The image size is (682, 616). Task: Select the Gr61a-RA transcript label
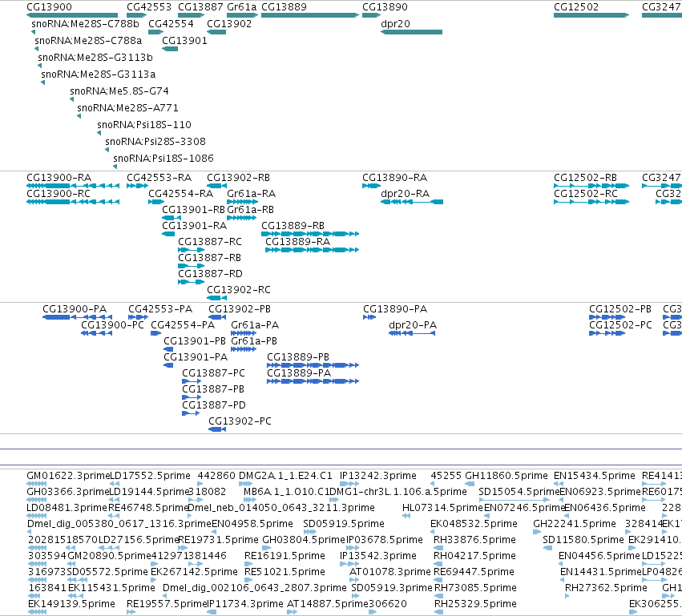[252, 193]
